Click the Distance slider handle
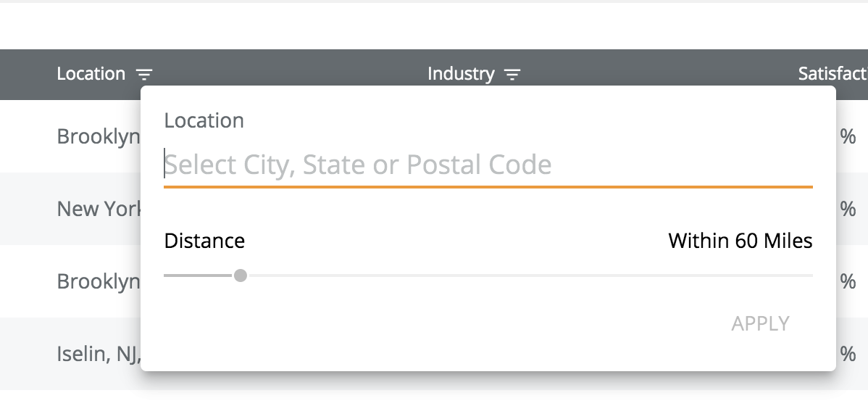The width and height of the screenshot is (868, 406). pyautogui.click(x=241, y=275)
